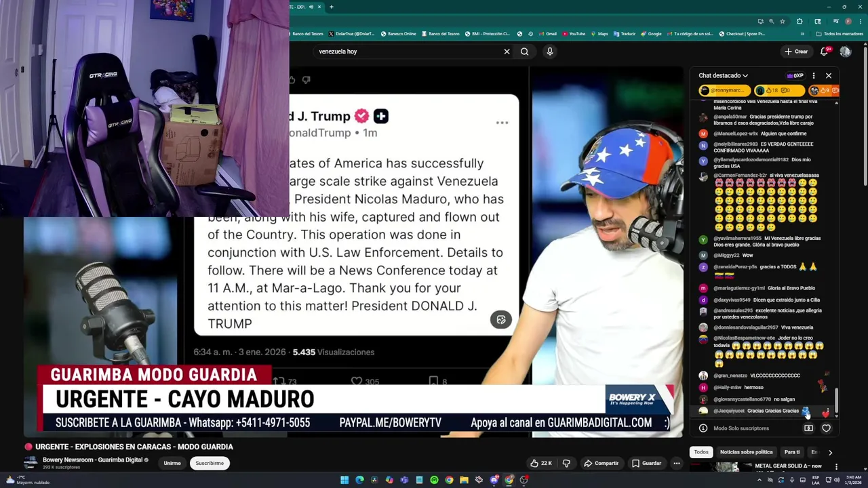Open the Banesco Online bookmark
The image size is (868, 488).
point(398,34)
